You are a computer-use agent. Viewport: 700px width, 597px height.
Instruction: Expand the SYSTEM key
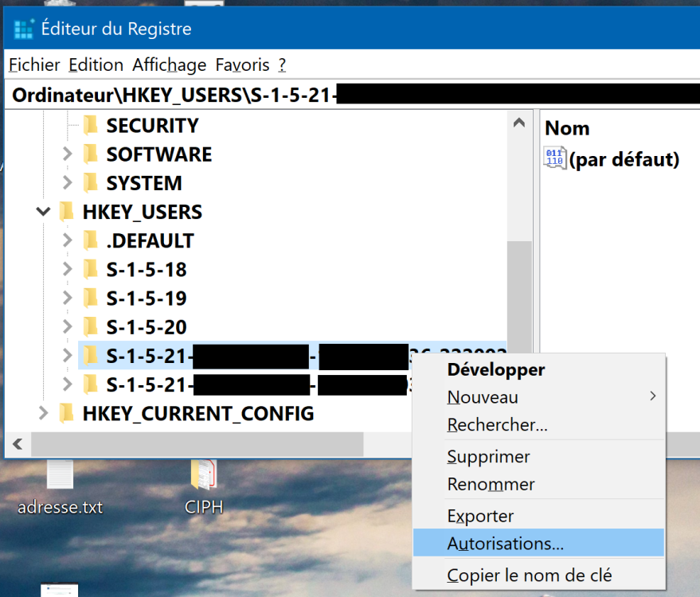point(68,182)
